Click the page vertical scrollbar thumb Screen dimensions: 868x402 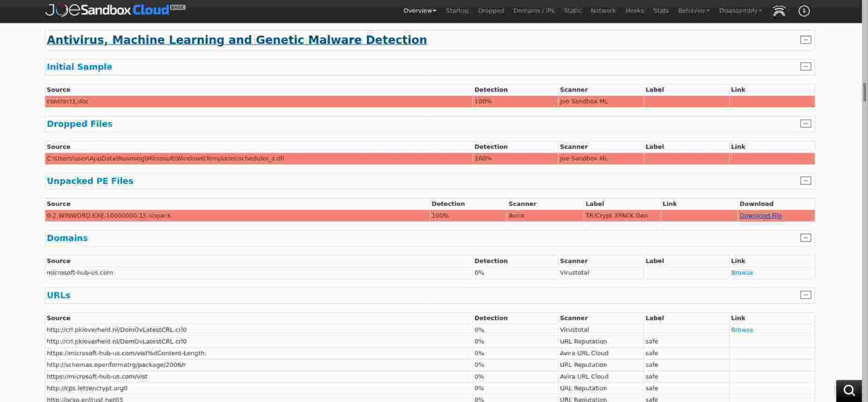(x=864, y=92)
